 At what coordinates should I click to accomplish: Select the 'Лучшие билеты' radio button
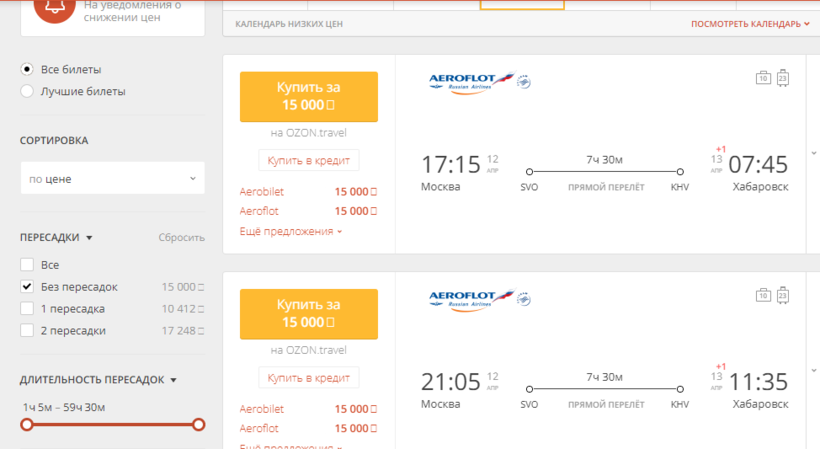click(27, 91)
